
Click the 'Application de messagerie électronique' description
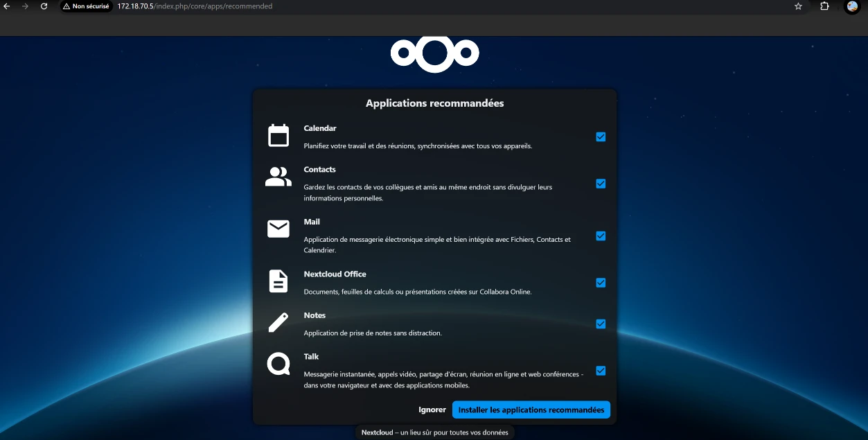tap(437, 245)
